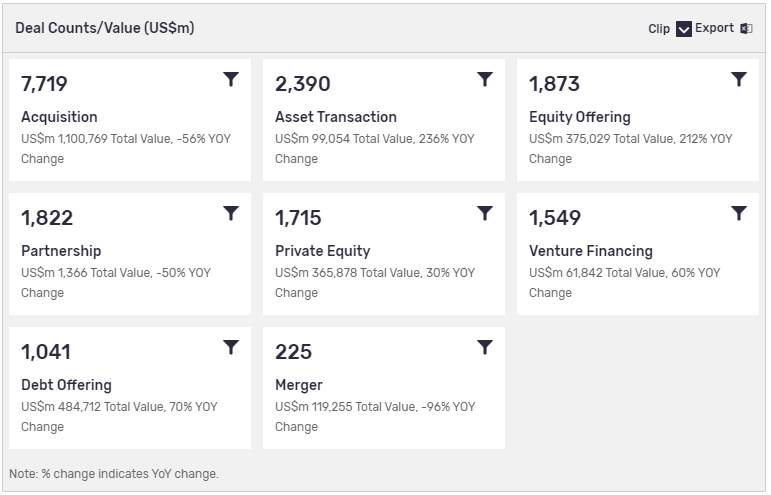Viewport: 771px width, 495px height.
Task: Filter by Merger funnel icon
Action: point(485,347)
